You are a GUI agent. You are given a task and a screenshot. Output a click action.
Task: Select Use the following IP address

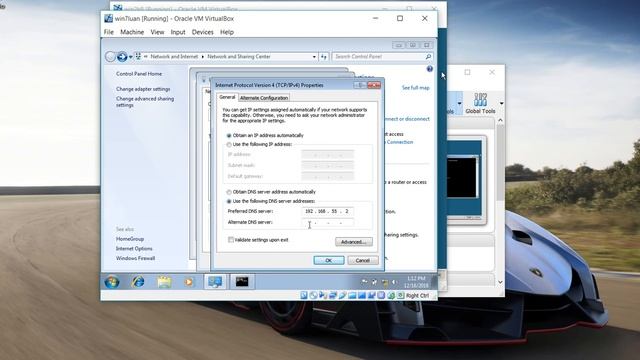229,145
